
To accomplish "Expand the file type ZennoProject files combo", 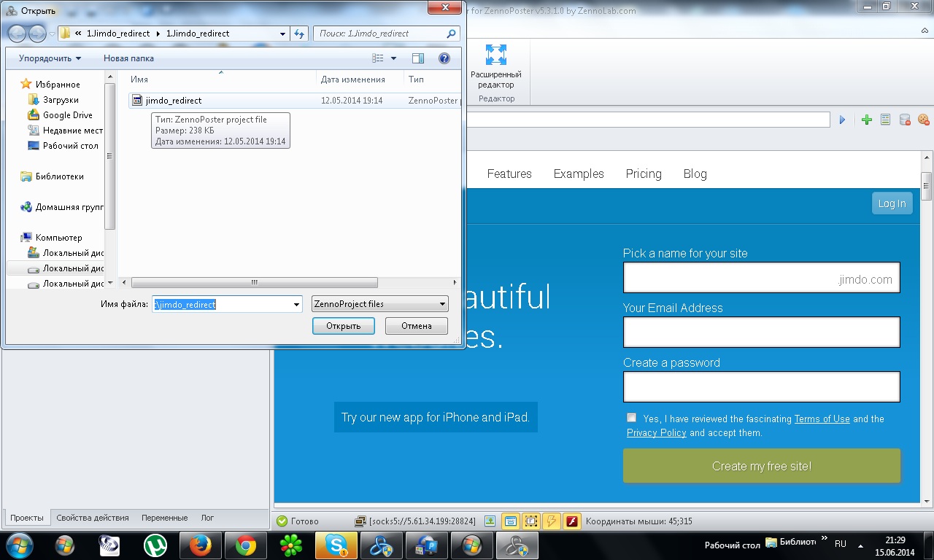I will pos(380,304).
